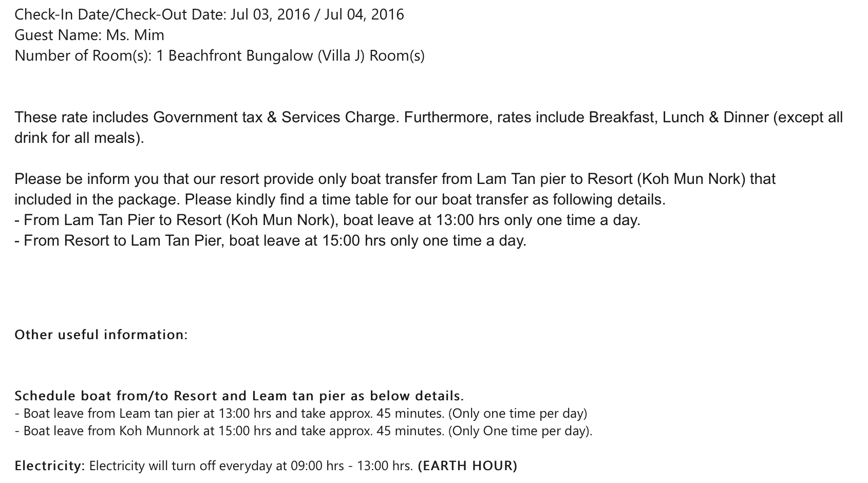Click "included in the package." text
868x483 pixels.
click(97, 199)
